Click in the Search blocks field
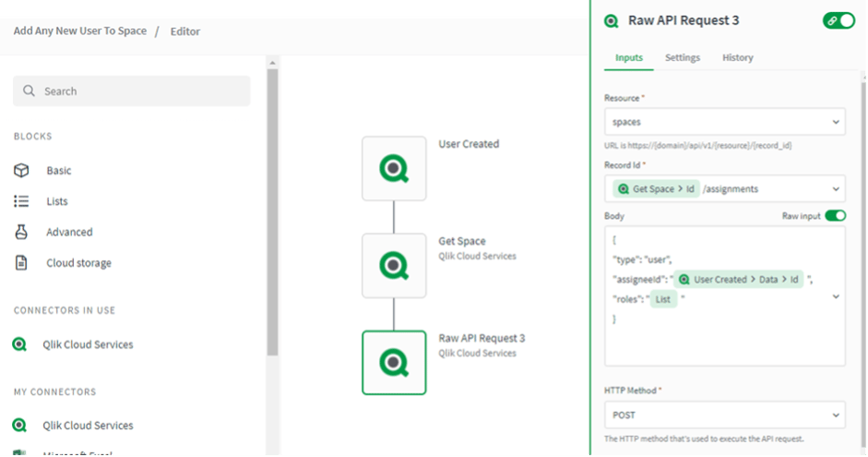Screen dimensions: 868x457 (132, 90)
